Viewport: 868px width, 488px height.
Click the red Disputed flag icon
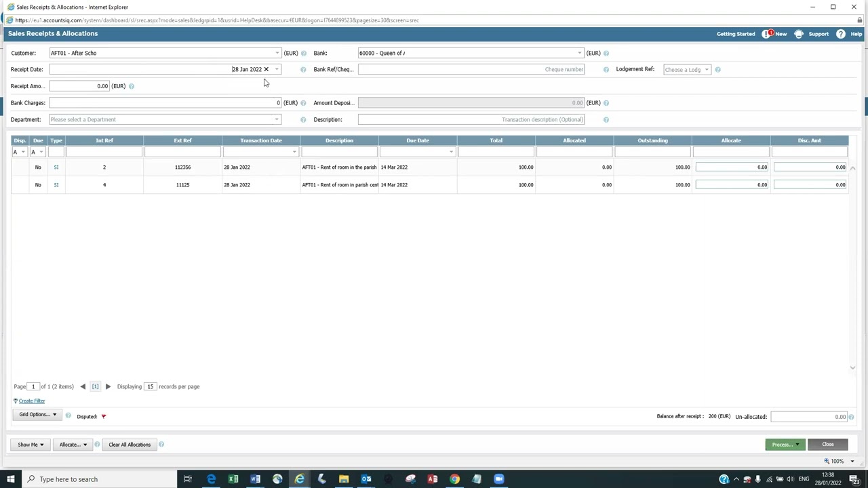[104, 417]
